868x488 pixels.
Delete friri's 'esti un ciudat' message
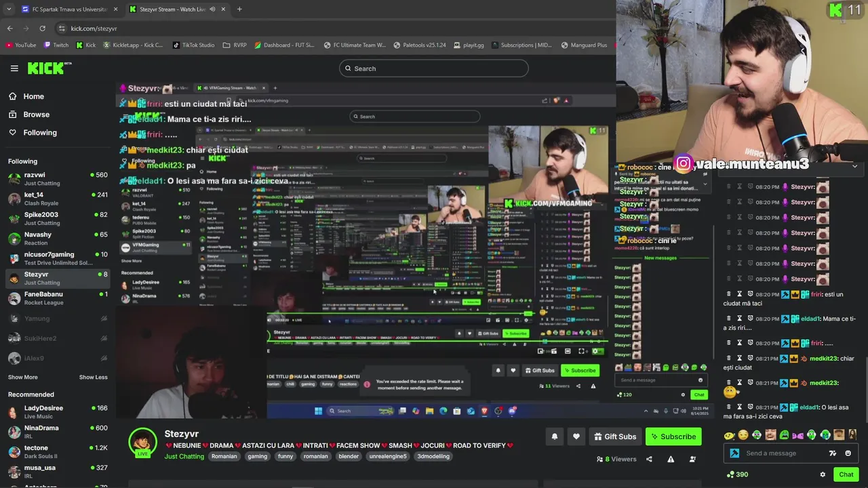point(729,294)
